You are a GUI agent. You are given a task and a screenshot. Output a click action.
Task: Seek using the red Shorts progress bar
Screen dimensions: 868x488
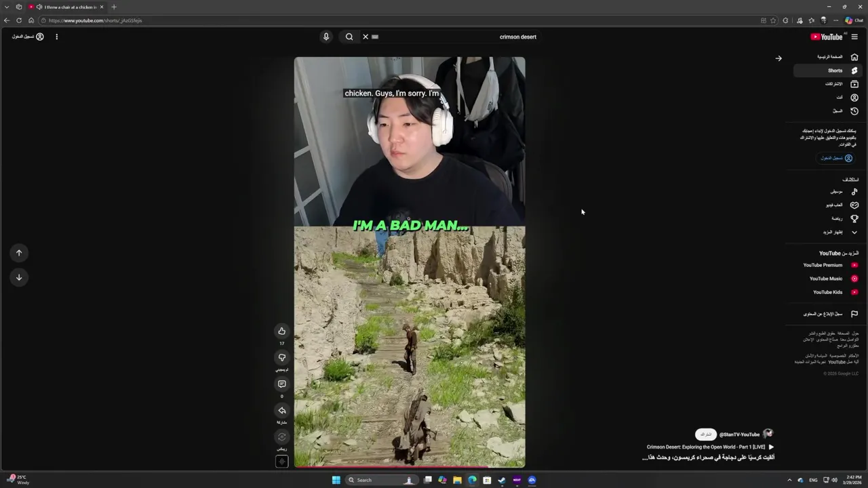pos(410,466)
